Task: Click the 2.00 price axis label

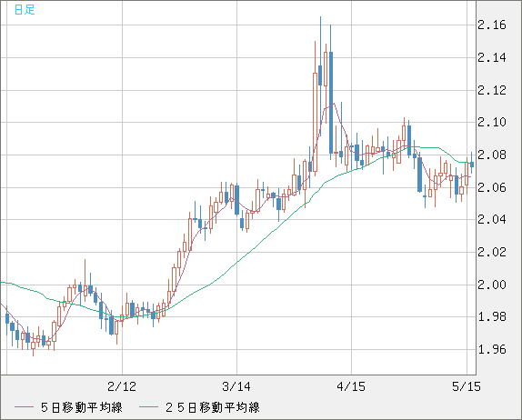Action: click(492, 285)
